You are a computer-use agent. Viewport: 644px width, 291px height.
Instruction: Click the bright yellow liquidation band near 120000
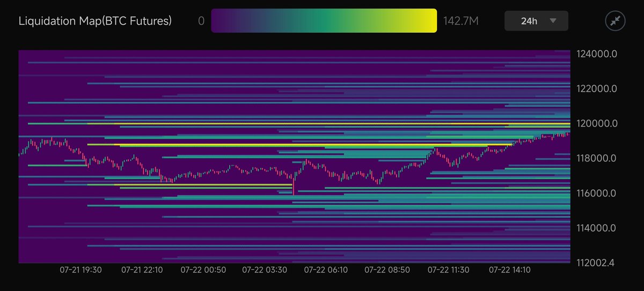click(299, 124)
